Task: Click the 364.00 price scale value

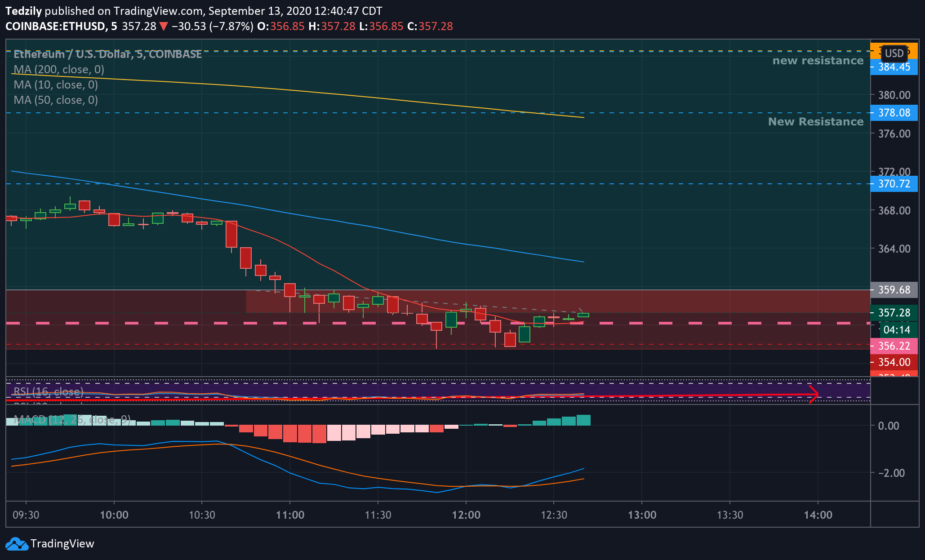Action: (x=894, y=249)
